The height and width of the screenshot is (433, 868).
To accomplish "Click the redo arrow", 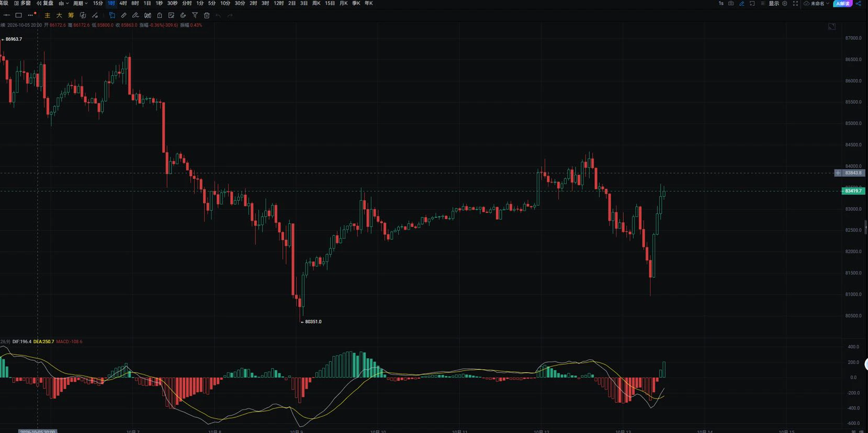I will click(x=230, y=15).
